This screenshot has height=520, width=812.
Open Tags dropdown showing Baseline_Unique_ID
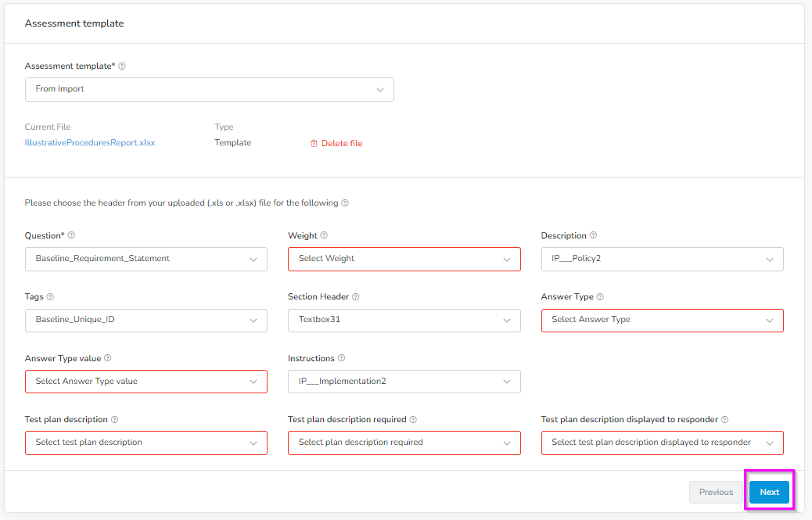[146, 320]
